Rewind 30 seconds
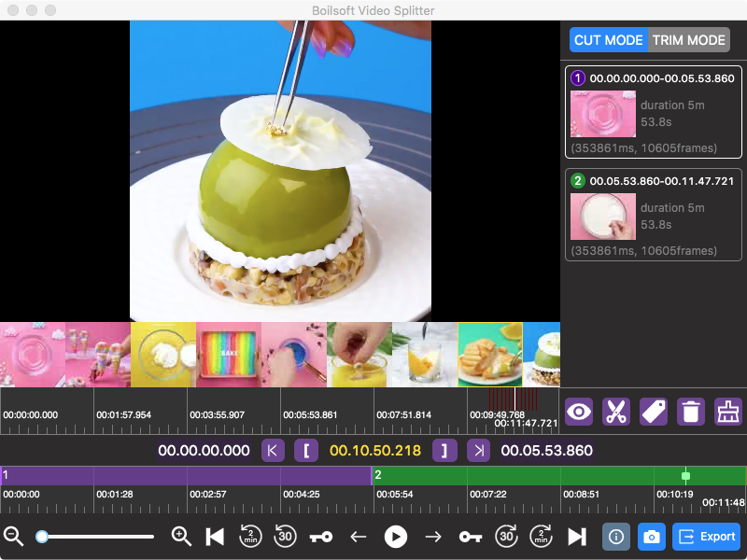 [285, 537]
